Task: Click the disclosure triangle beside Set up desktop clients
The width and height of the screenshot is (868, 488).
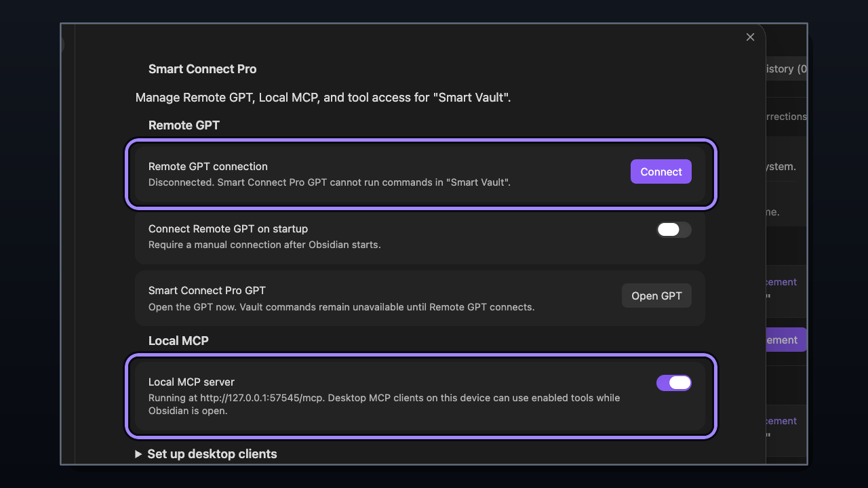Action: tap(138, 454)
